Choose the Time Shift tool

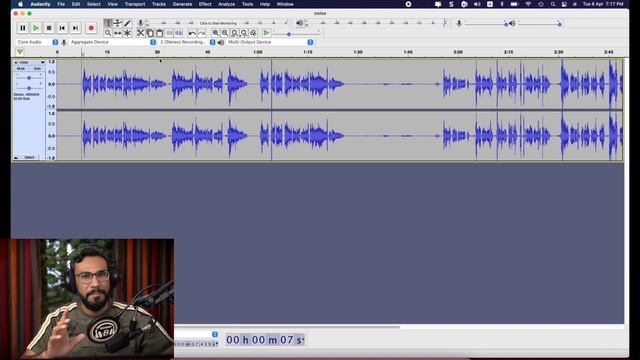(x=118, y=33)
